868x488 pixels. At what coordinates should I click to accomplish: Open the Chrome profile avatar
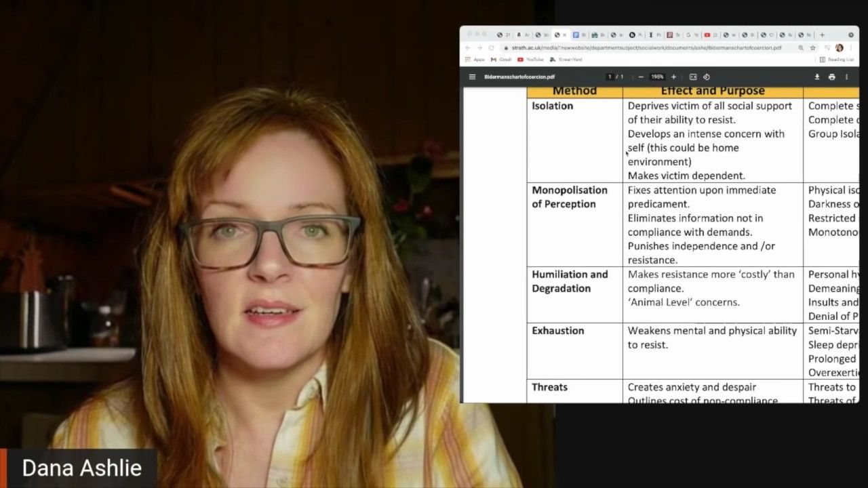tap(839, 48)
